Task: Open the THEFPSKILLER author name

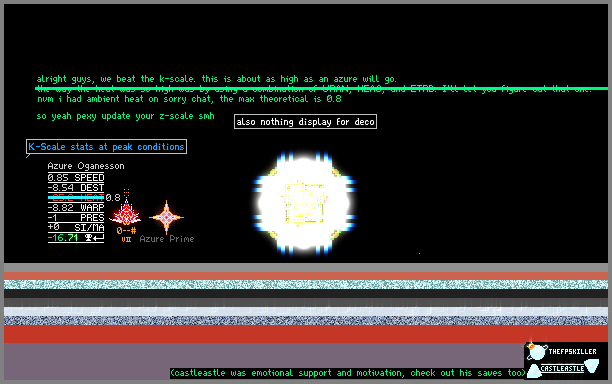Action: [x=572, y=352]
